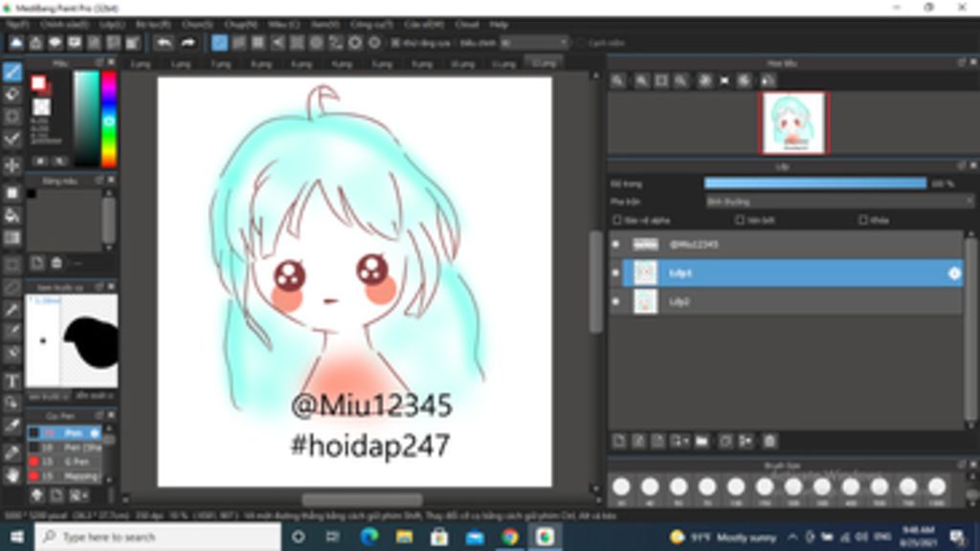
Task: Open Google Chrome from the taskbar
Action: pos(509,538)
